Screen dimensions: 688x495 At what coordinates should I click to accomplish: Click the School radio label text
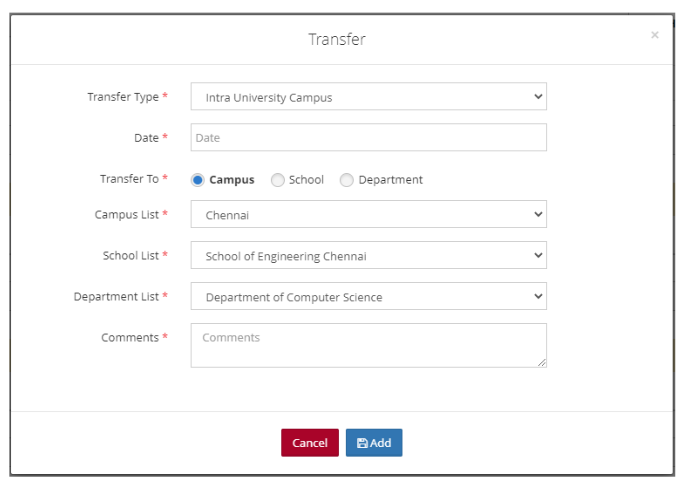pos(306,180)
